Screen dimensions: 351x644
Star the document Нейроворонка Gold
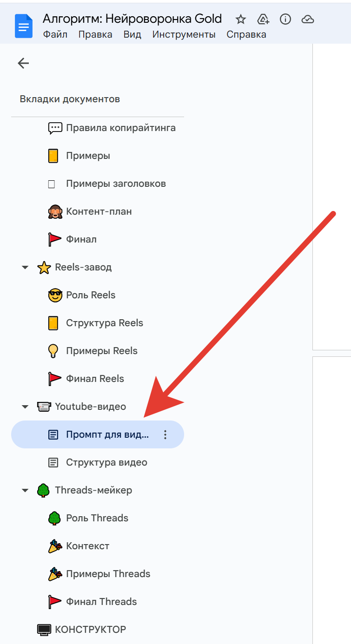(240, 19)
